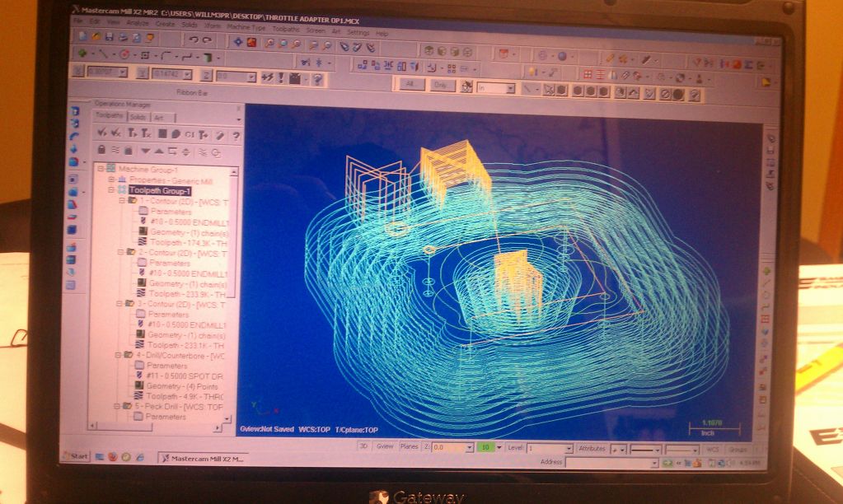843x504 pixels.
Task: Click the Open file folder icon
Action: (96, 36)
